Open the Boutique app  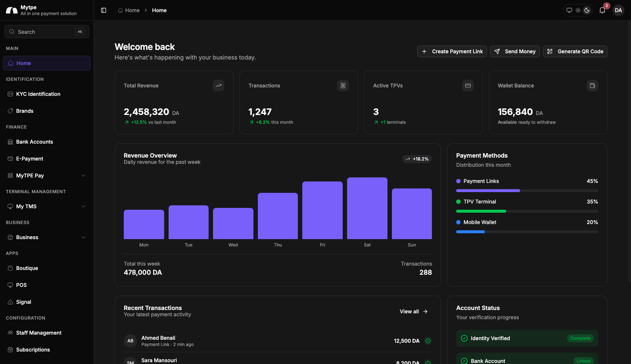click(x=27, y=268)
